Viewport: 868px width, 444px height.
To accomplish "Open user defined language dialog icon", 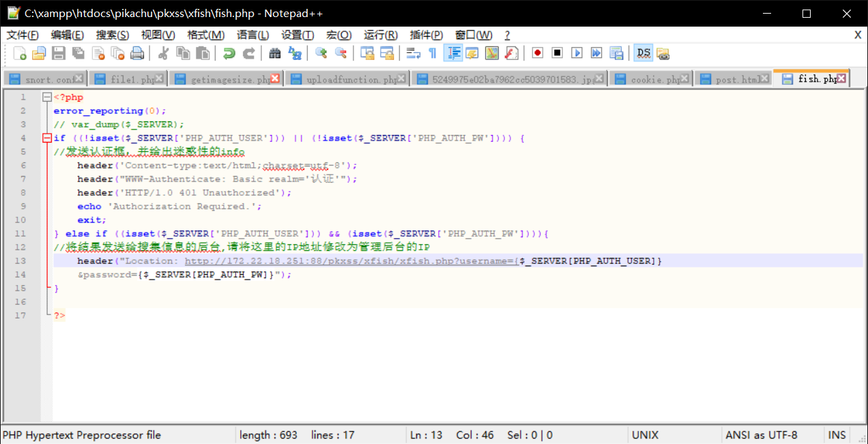I will 472,53.
